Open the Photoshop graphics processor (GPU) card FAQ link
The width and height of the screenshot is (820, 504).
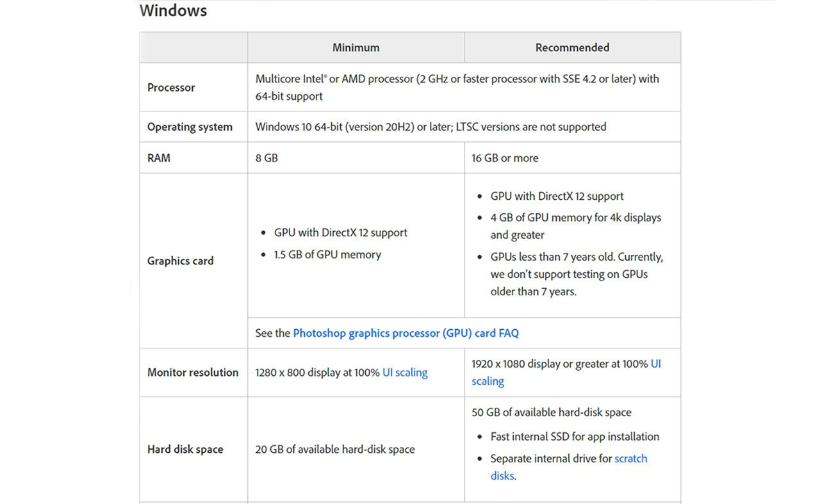coord(406,333)
